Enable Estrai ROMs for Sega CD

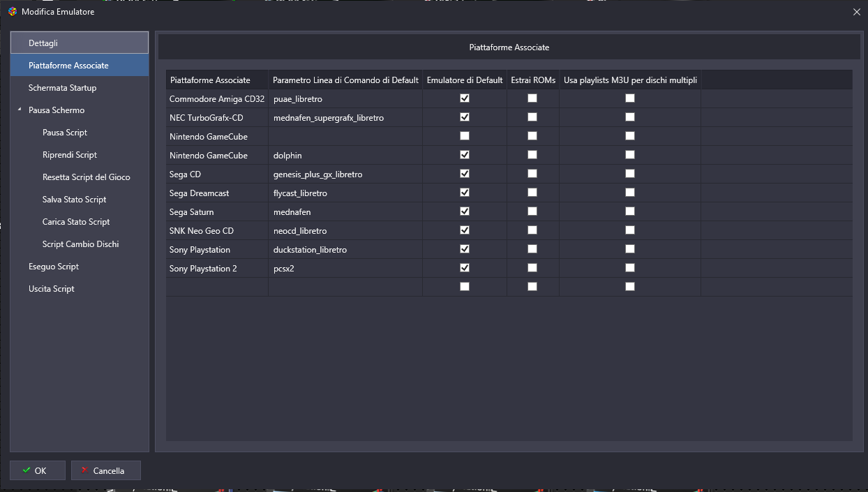tap(532, 174)
